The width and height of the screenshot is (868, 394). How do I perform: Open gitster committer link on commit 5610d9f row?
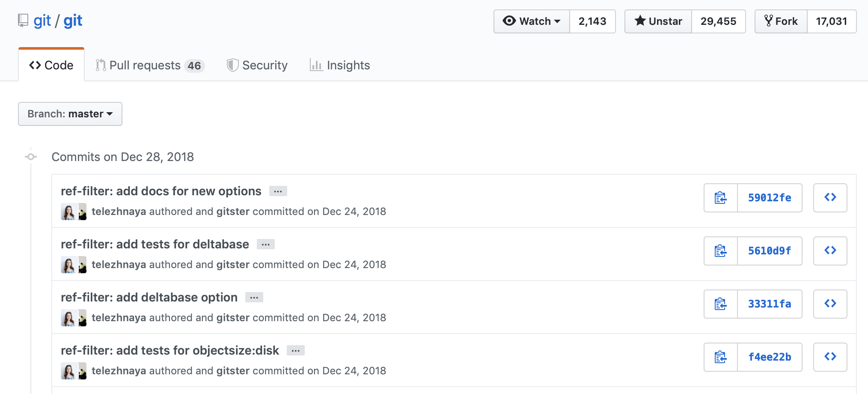[233, 265]
